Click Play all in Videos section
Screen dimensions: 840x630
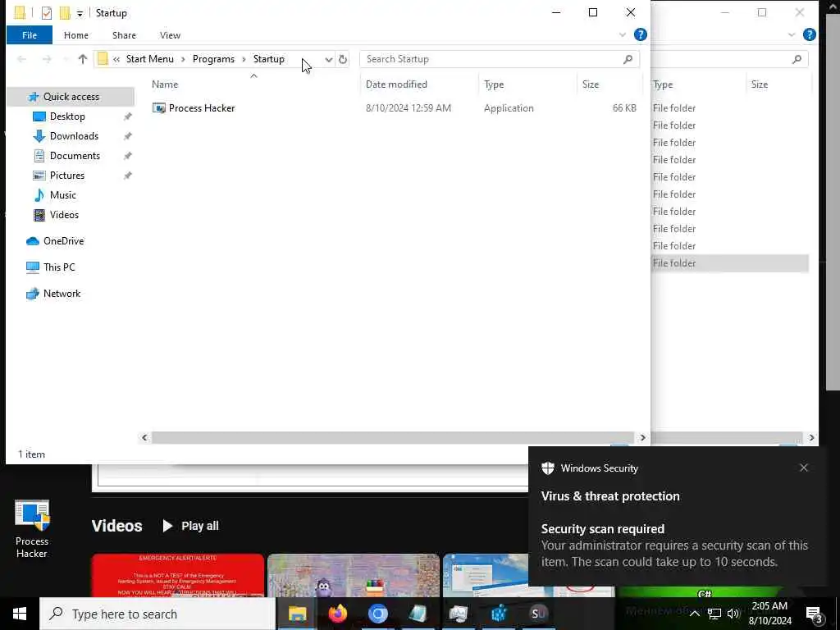coord(190,526)
